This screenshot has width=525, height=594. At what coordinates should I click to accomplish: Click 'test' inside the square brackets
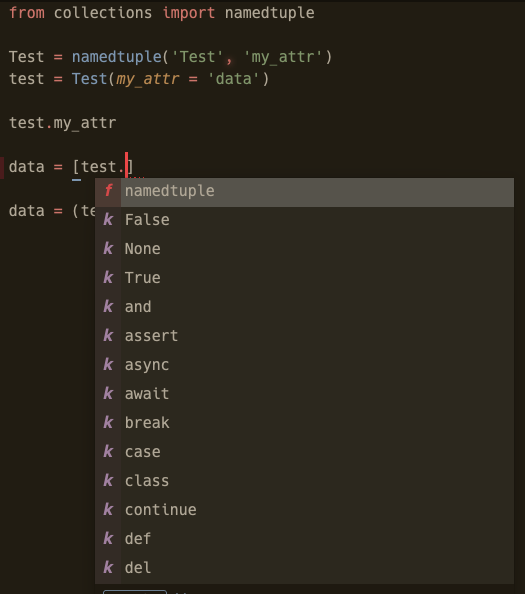[98, 167]
